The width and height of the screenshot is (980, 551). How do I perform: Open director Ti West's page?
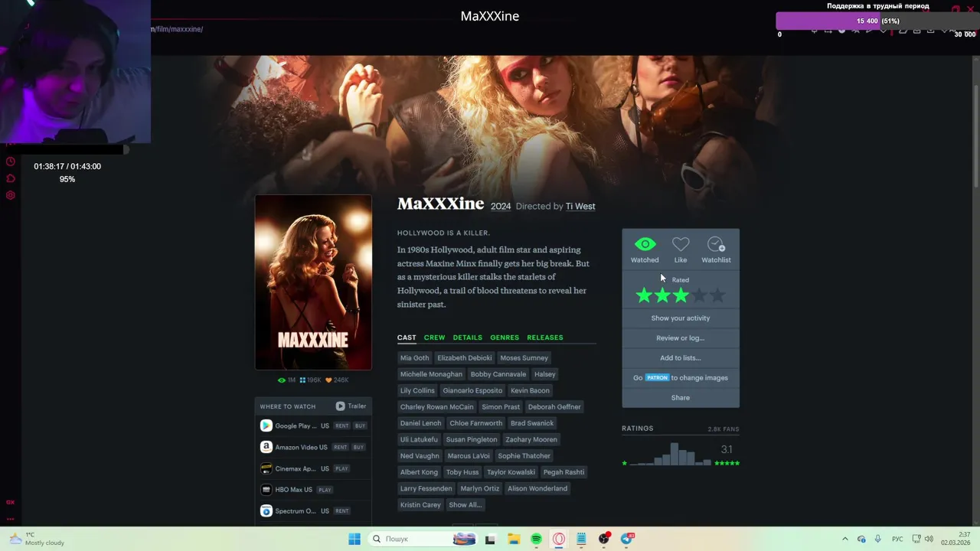pyautogui.click(x=580, y=207)
